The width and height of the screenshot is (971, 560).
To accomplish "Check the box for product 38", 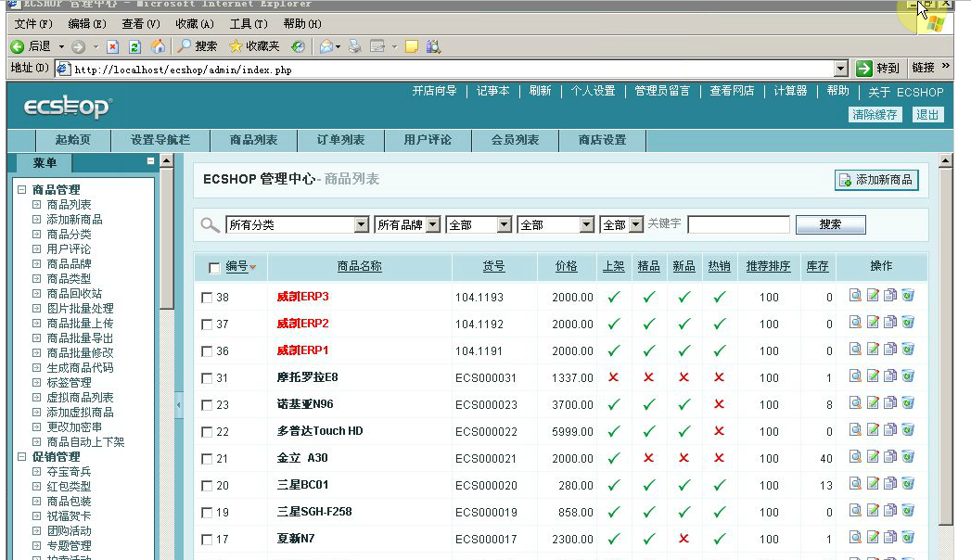I will [207, 298].
